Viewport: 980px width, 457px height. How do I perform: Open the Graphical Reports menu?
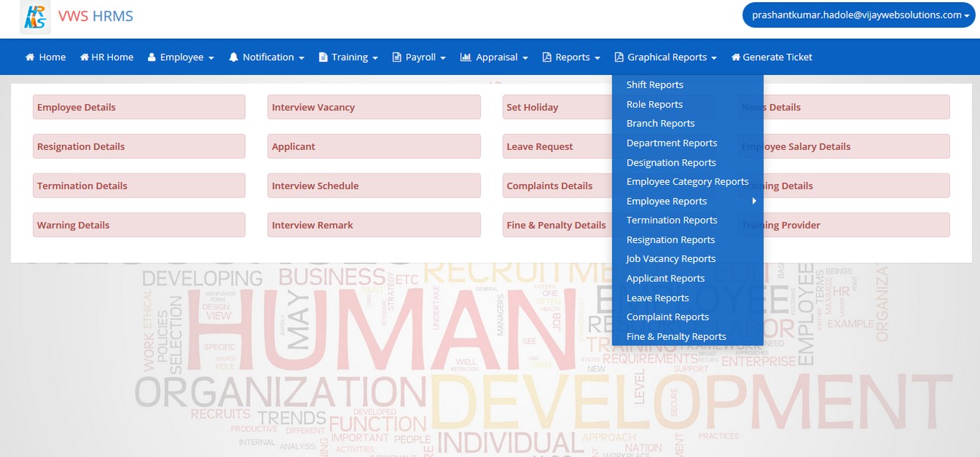[665, 56]
